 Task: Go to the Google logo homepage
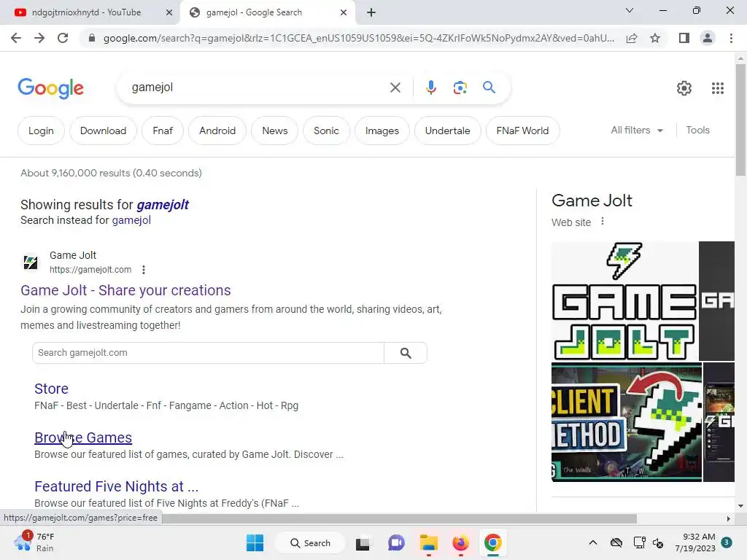50,88
